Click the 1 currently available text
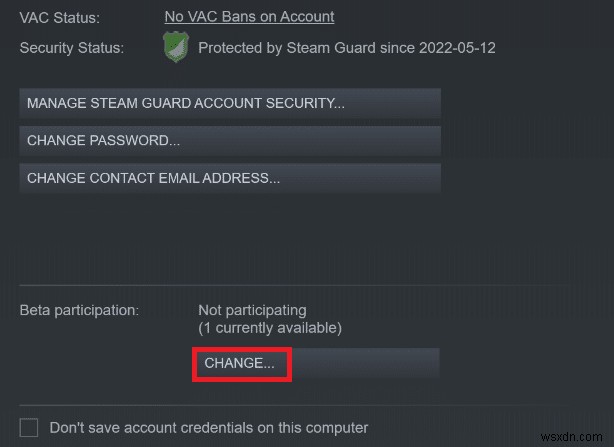This screenshot has height=447, width=614. pos(269,328)
